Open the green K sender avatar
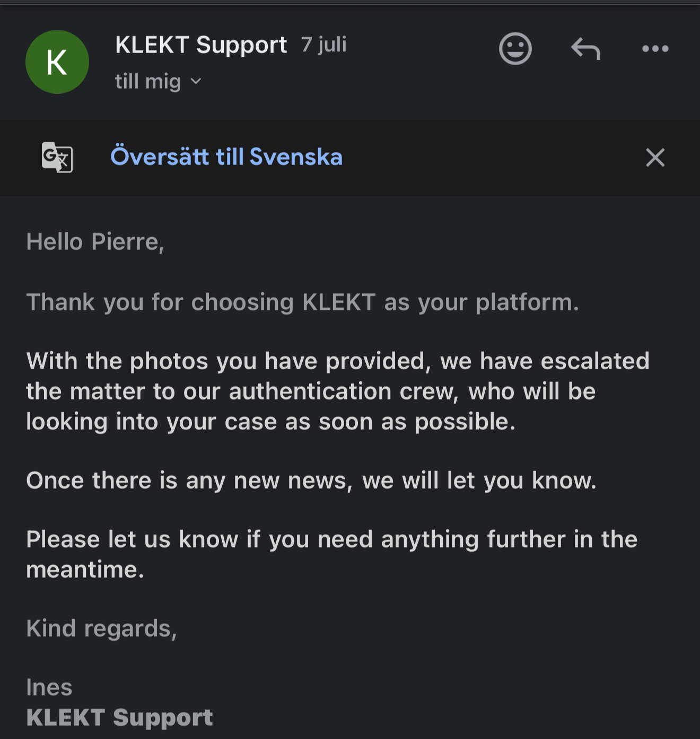This screenshot has width=700, height=739. tap(57, 62)
